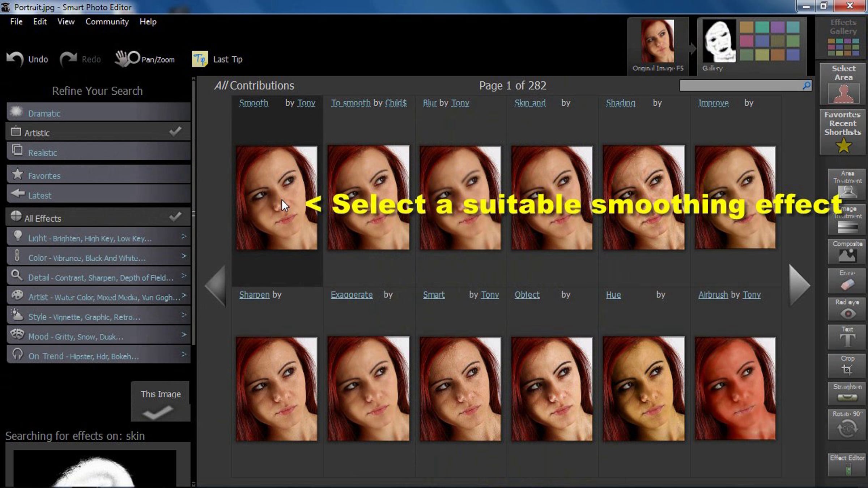Click the Undo arrow icon
Screen dimensions: 868x488
click(x=15, y=59)
